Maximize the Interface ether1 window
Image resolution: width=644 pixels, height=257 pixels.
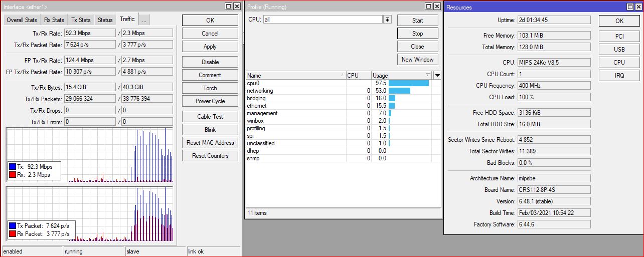click(x=228, y=7)
